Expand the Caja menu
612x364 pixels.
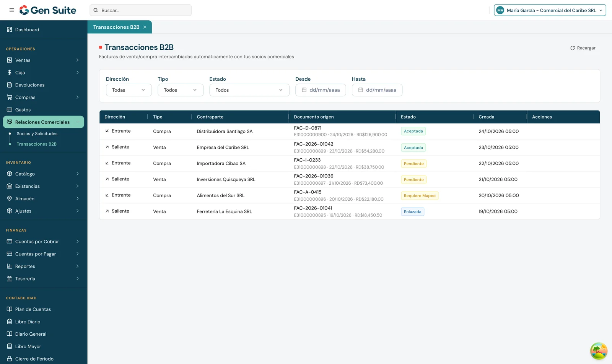coord(44,73)
